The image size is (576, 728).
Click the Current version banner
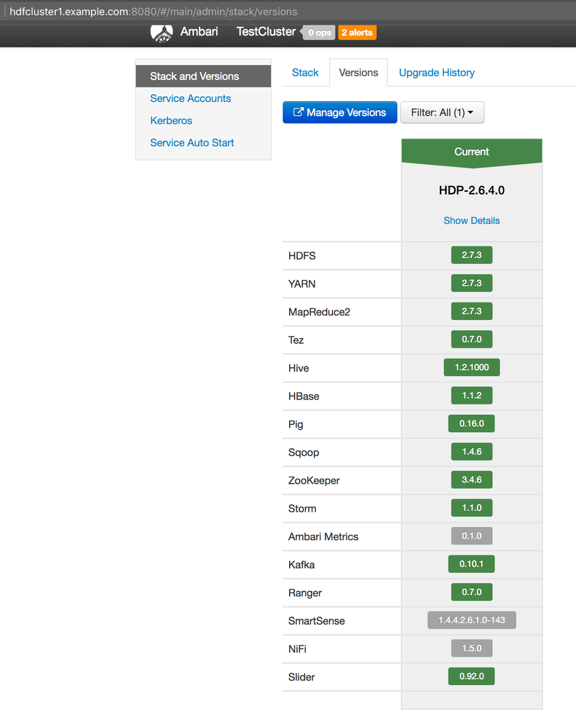pos(472,152)
